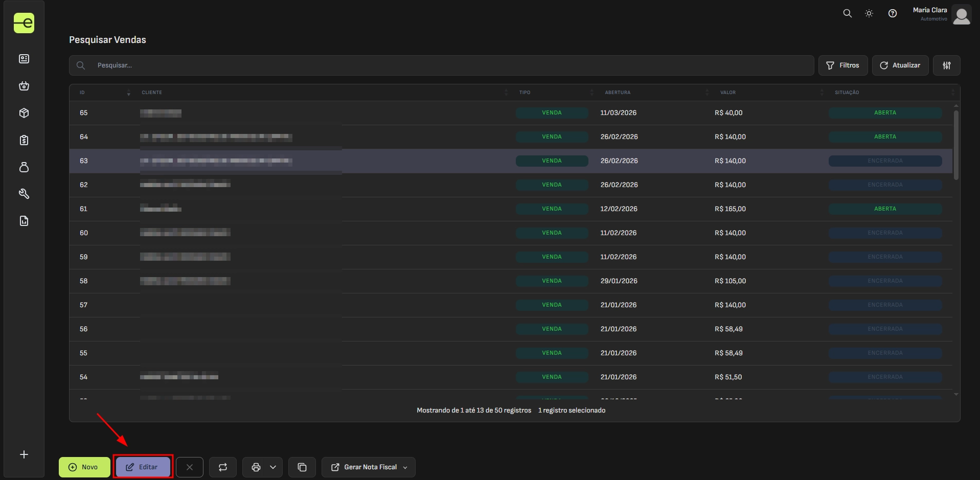This screenshot has width=980, height=480.
Task: Expand the print options dropdown arrow
Action: (273, 467)
